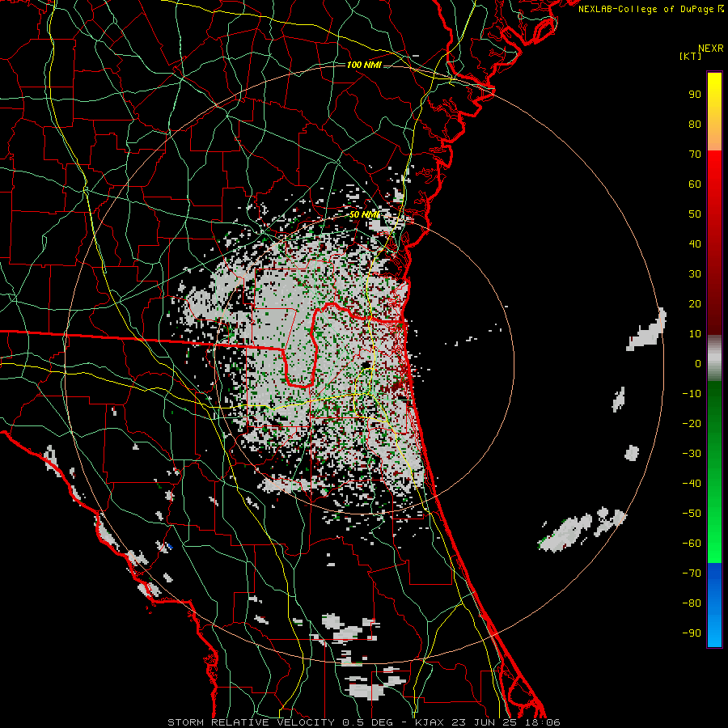Click the 0 knot legend value
The width and height of the screenshot is (728, 728).
pyautogui.click(x=698, y=364)
